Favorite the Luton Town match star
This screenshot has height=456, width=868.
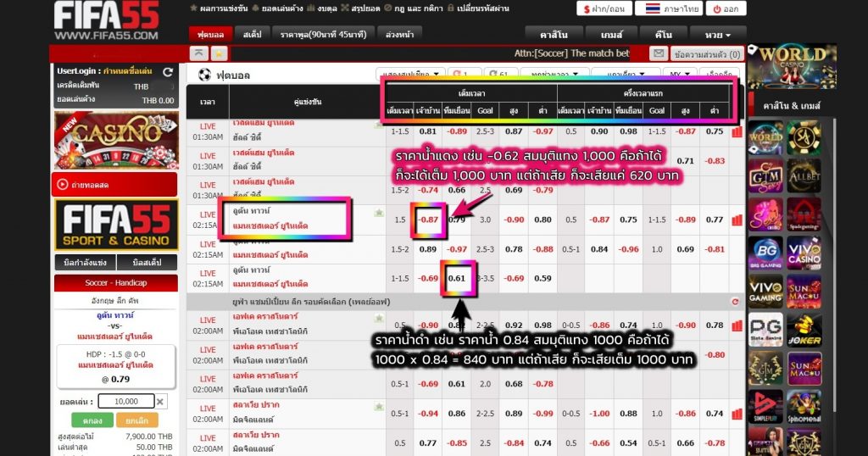379,213
